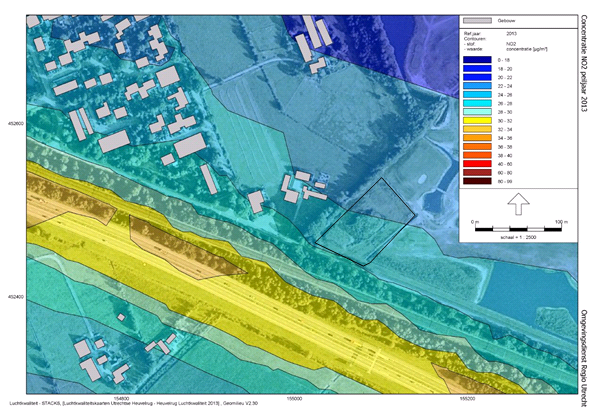Select the 40 - 60 red legend swatch

point(477,164)
